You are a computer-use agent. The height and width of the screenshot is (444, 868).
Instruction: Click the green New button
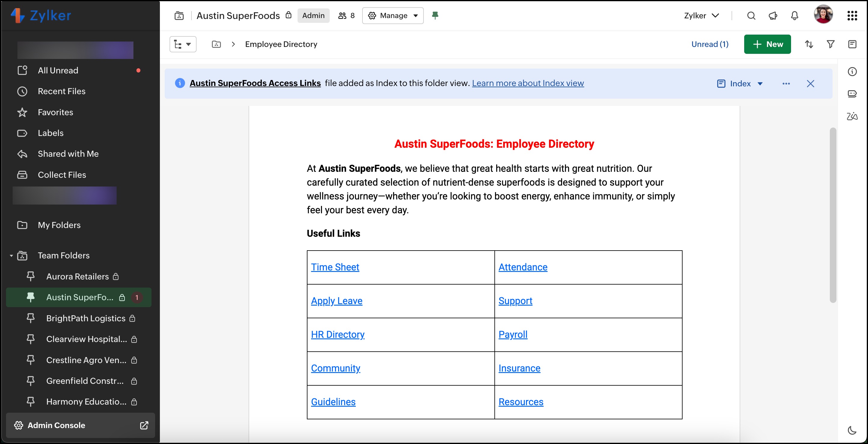coord(767,44)
